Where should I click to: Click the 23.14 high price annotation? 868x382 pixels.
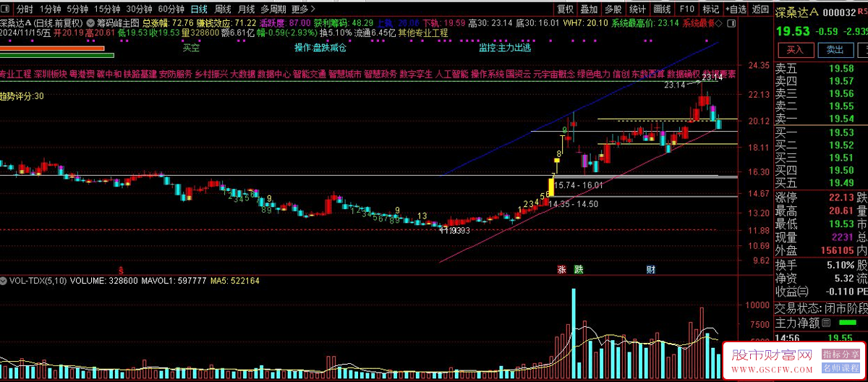[676, 85]
